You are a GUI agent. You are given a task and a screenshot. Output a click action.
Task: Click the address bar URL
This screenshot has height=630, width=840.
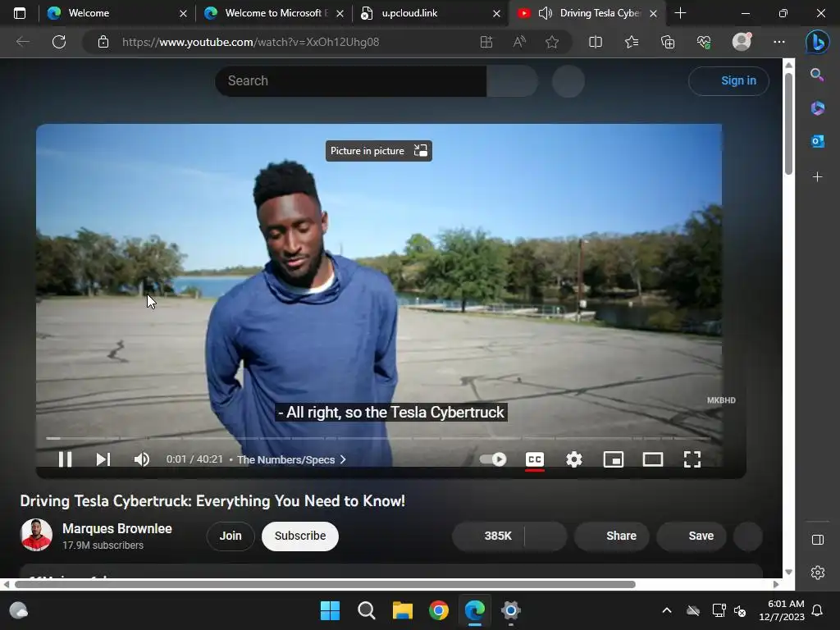(251, 42)
